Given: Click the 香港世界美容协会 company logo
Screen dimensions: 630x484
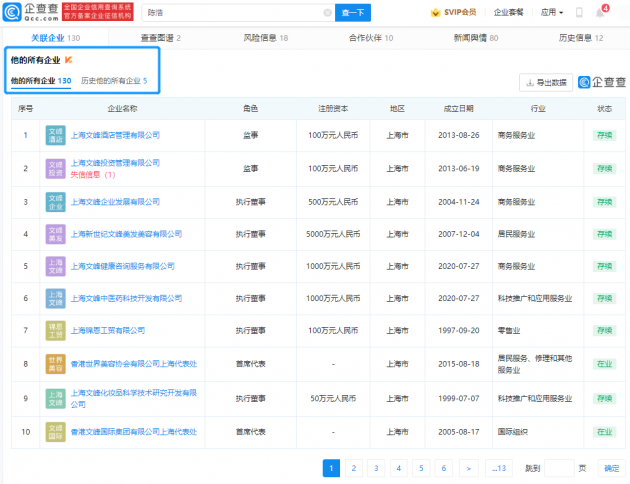Looking at the screenshot, I should pyautogui.click(x=55, y=363).
